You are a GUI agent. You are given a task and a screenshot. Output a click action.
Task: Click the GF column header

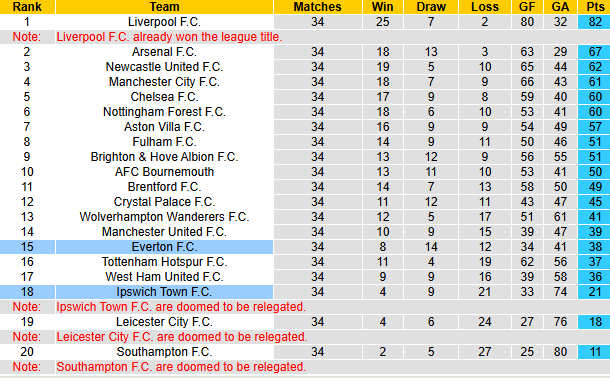click(x=527, y=7)
